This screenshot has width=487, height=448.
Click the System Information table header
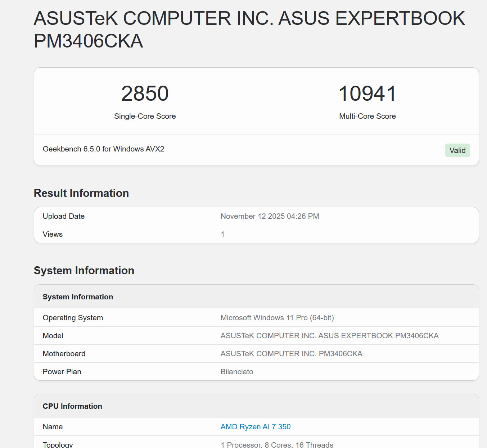coord(78,297)
